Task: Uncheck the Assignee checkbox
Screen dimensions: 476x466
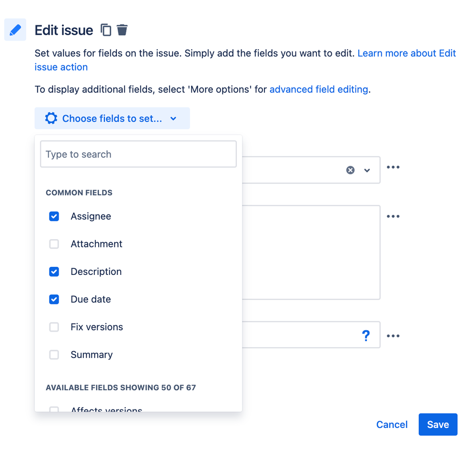Action: click(54, 216)
